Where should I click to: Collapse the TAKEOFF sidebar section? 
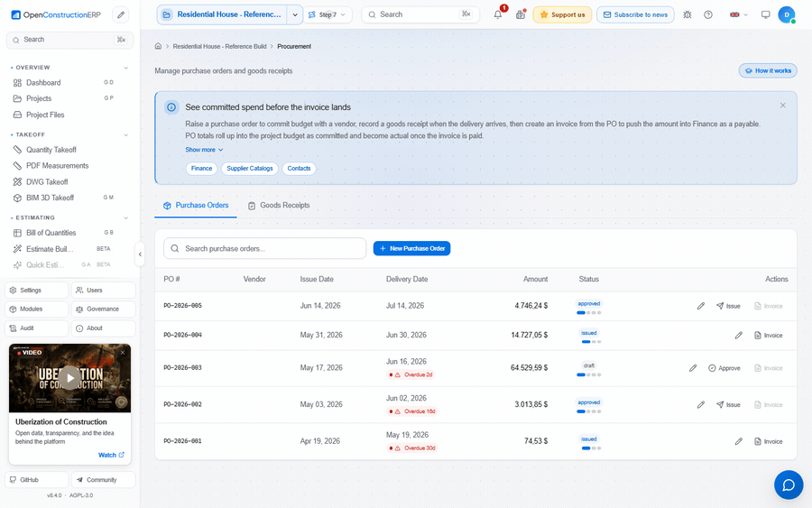[125, 135]
